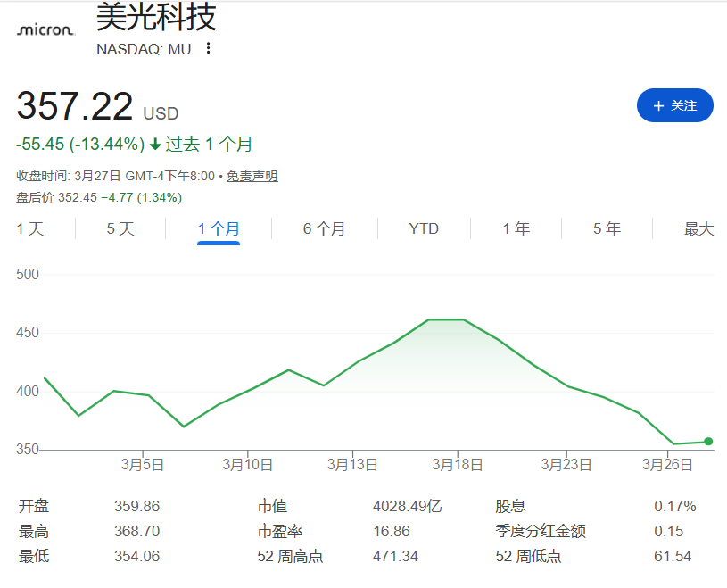Viewport: 727px width, 588px height.
Task: Click the 关注 follow button
Action: pos(674,105)
